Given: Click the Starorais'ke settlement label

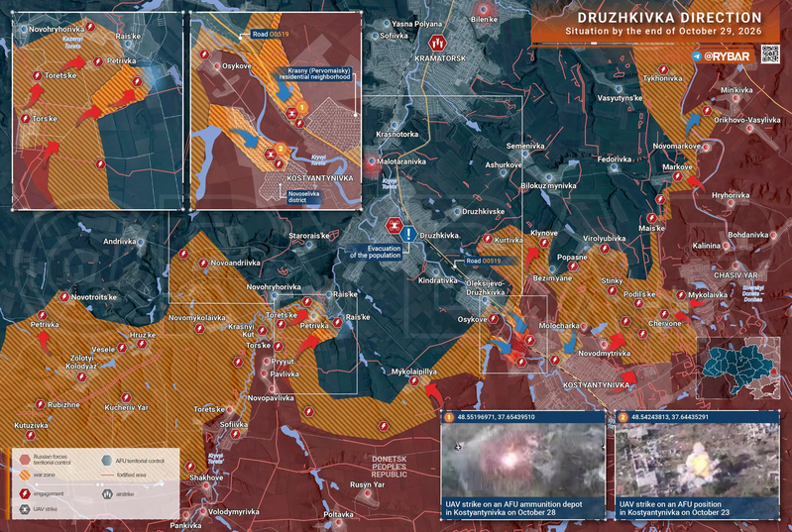Looking at the screenshot, I should click(309, 236).
